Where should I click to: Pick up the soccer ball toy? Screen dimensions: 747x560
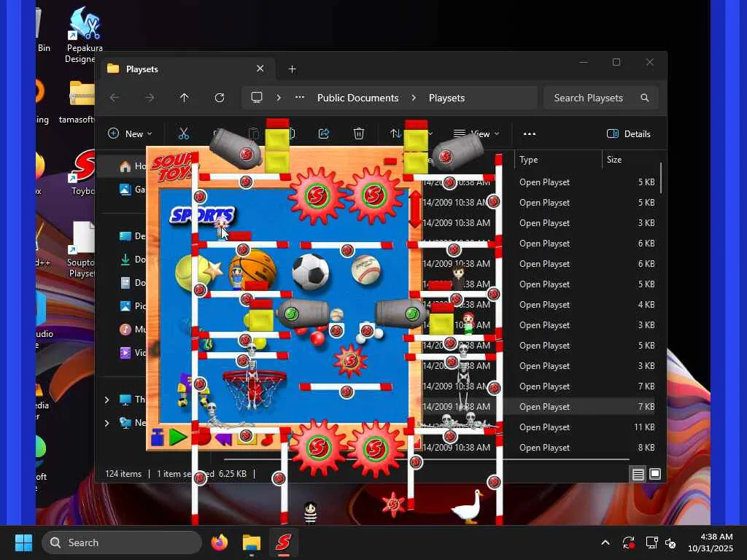tap(311, 271)
